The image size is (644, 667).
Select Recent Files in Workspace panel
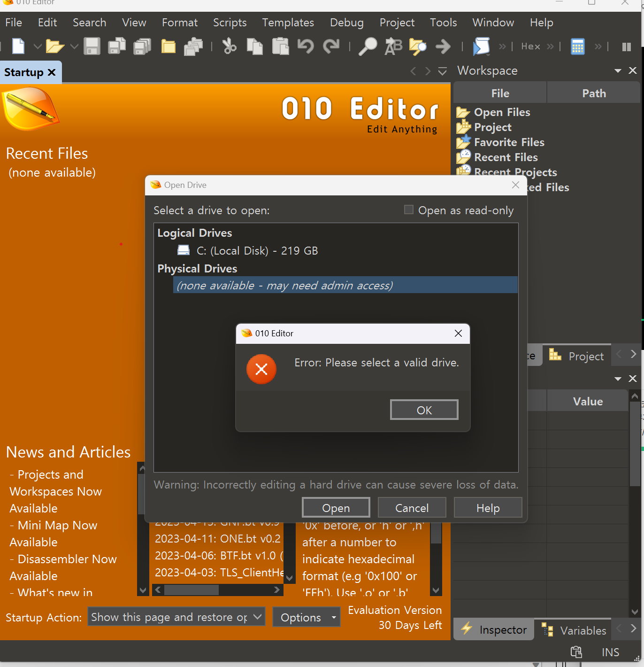pyautogui.click(x=497, y=157)
